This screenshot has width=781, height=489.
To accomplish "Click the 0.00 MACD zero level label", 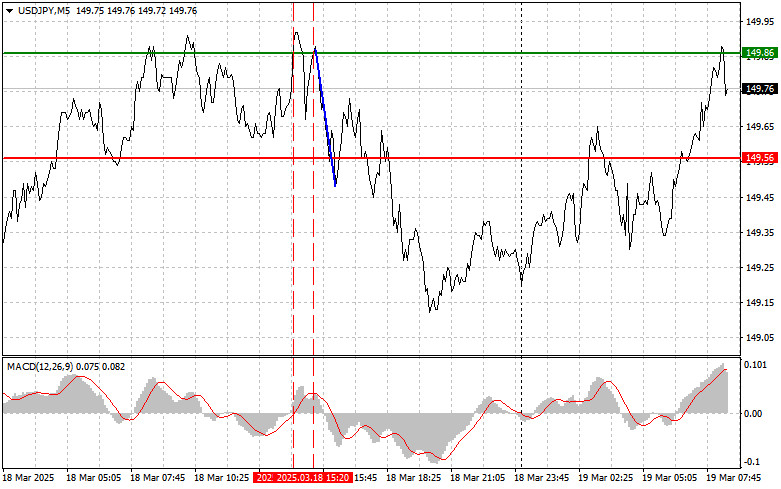I will 752,413.
